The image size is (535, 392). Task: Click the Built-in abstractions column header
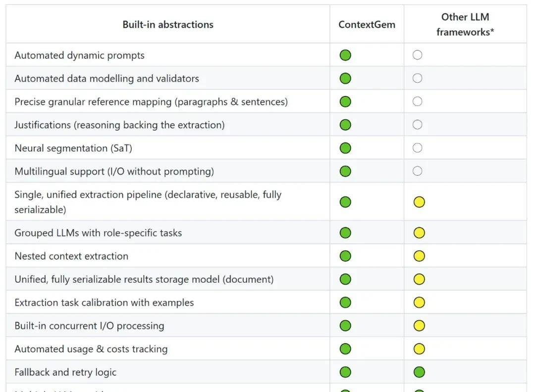168,24
